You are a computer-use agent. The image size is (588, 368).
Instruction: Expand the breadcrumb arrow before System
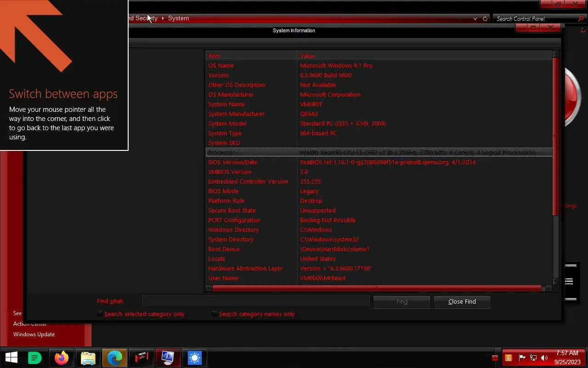pyautogui.click(x=163, y=18)
